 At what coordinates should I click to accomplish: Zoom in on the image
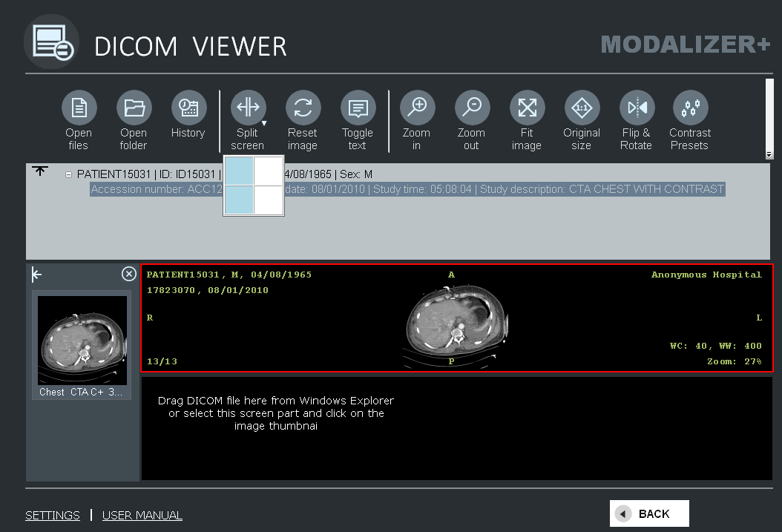tap(417, 108)
